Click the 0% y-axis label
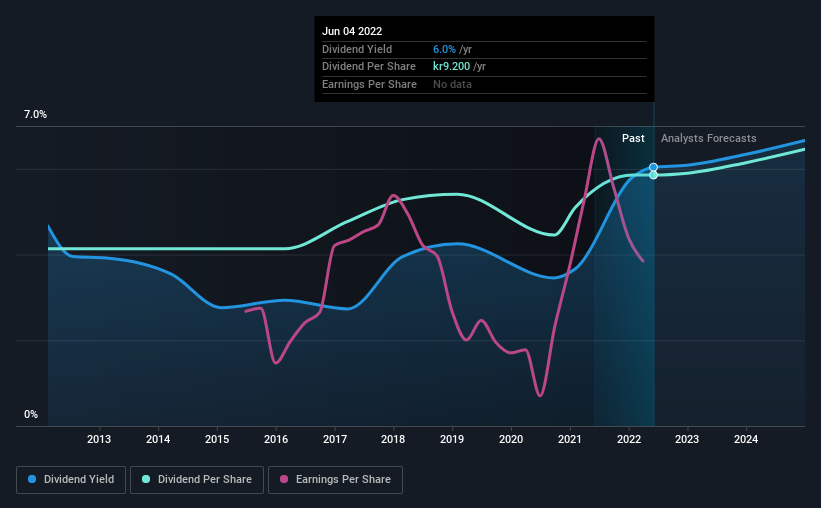The height and width of the screenshot is (508, 821). [31, 414]
